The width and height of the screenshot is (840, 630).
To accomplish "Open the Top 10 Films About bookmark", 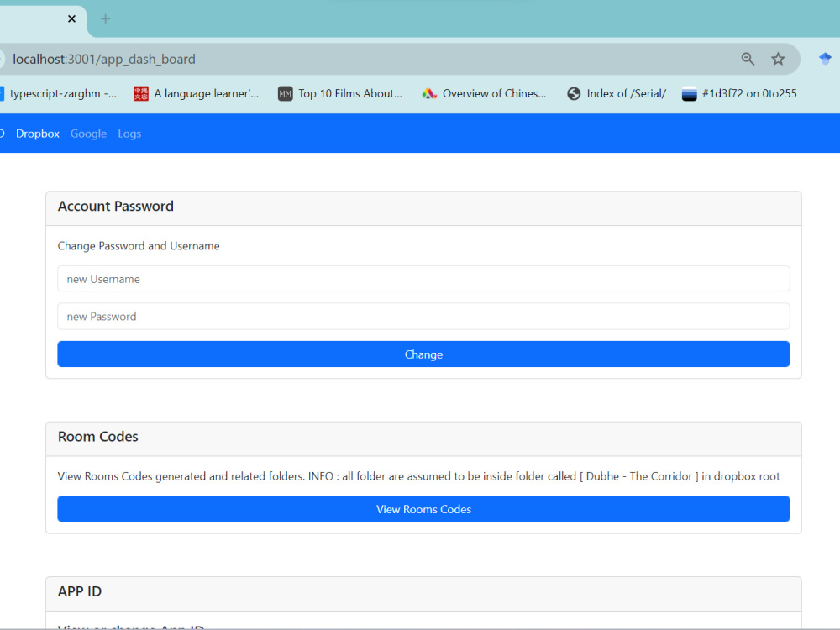I will tap(340, 94).
